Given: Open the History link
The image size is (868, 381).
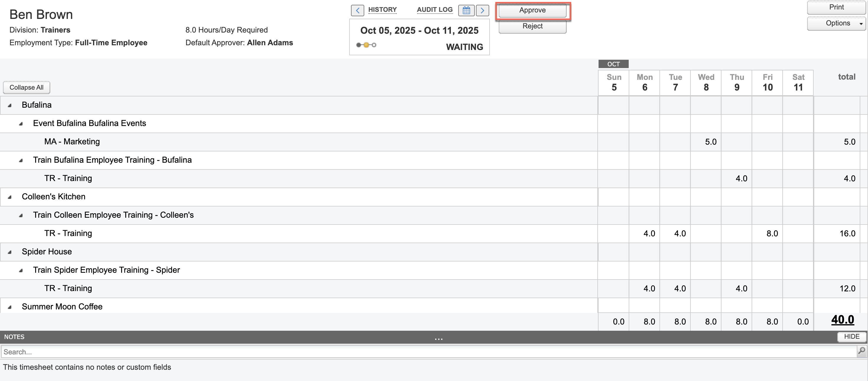Looking at the screenshot, I should tap(382, 9).
